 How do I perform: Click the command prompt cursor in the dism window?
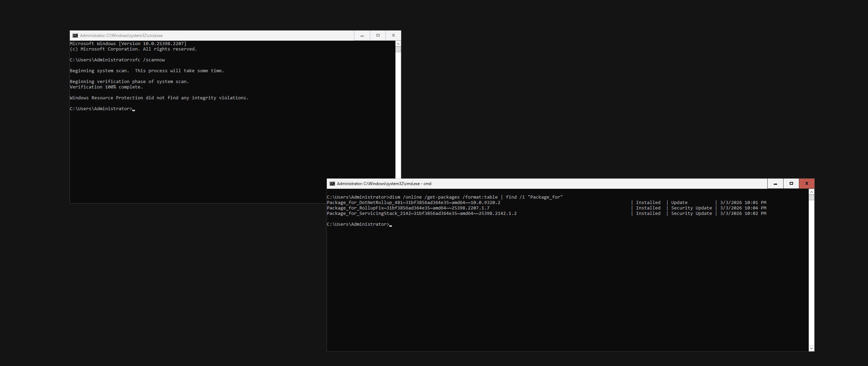(391, 225)
